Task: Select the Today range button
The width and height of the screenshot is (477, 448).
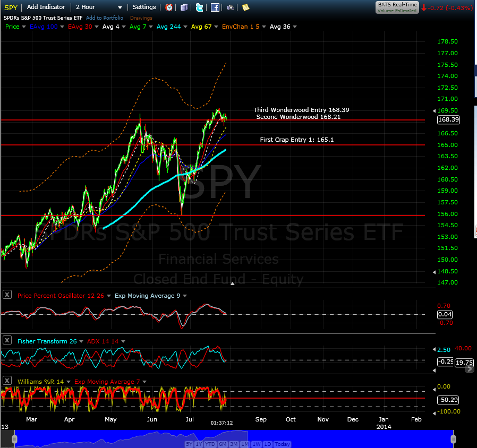Action: point(282,444)
